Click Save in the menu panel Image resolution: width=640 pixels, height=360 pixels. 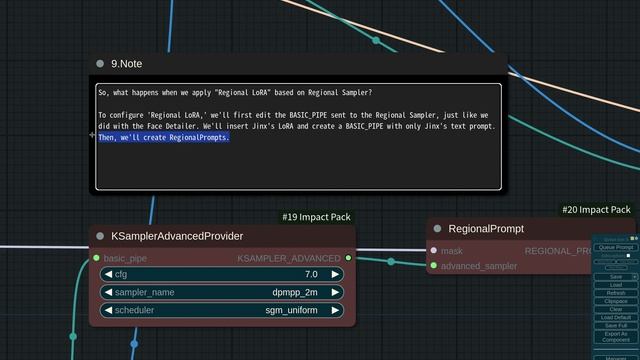613,277
